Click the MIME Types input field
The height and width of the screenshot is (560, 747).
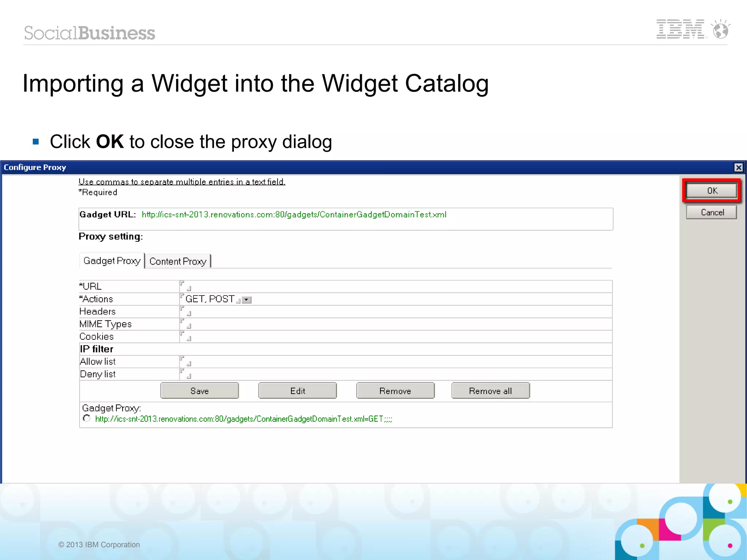396,324
